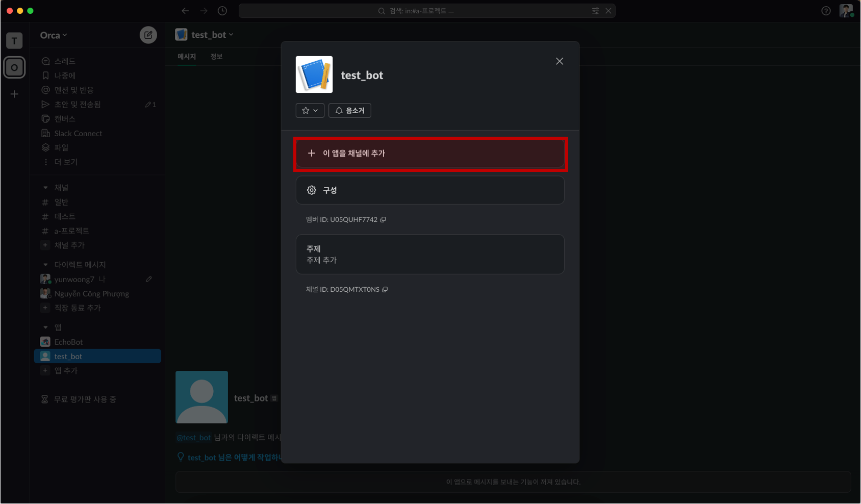This screenshot has width=861, height=504.
Task: Select test_bot in the sidebar
Action: tap(98, 356)
